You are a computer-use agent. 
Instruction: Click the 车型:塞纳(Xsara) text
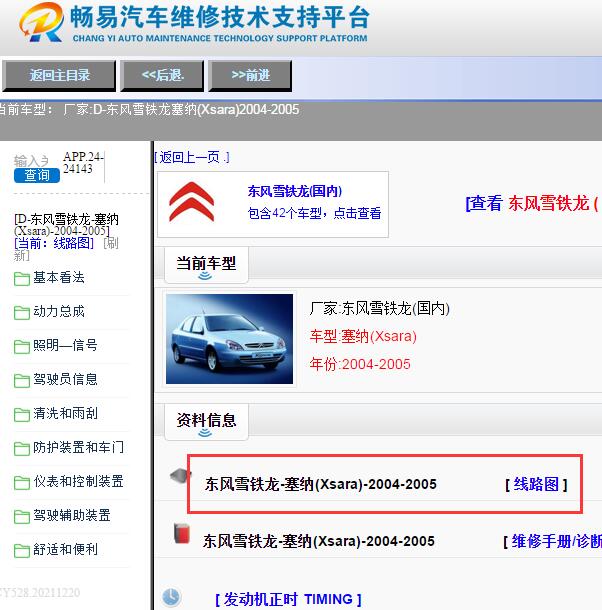coord(363,336)
